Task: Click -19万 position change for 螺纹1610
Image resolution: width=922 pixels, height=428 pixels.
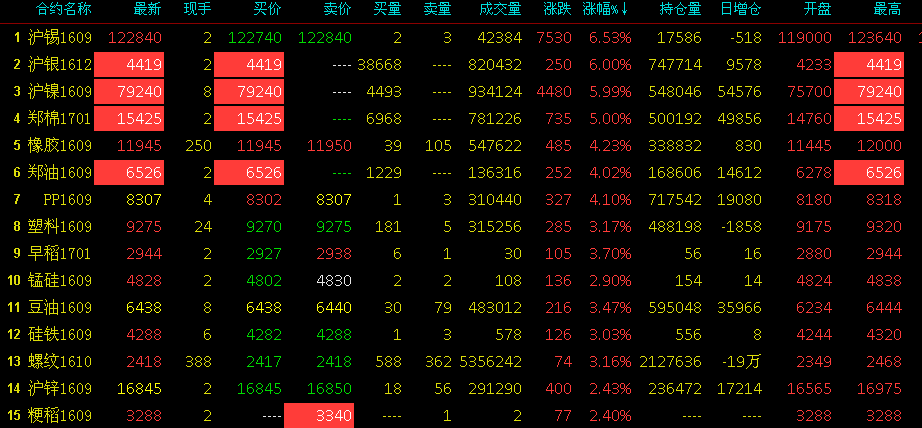Action: (x=743, y=363)
